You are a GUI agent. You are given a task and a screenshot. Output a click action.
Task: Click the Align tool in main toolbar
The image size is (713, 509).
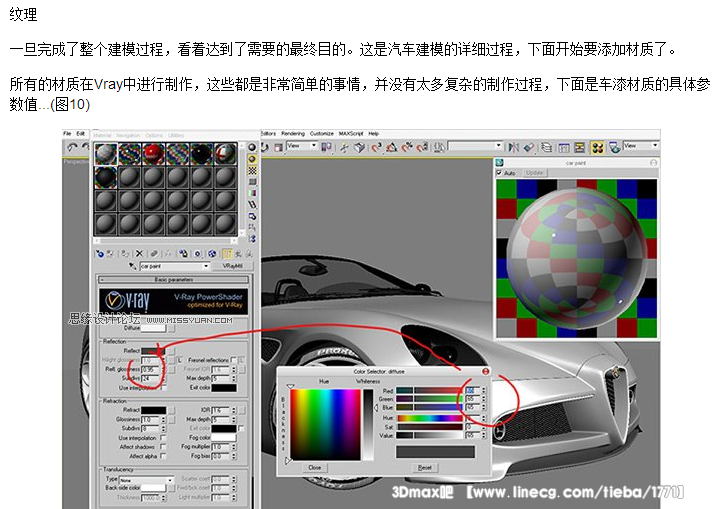click(x=529, y=147)
